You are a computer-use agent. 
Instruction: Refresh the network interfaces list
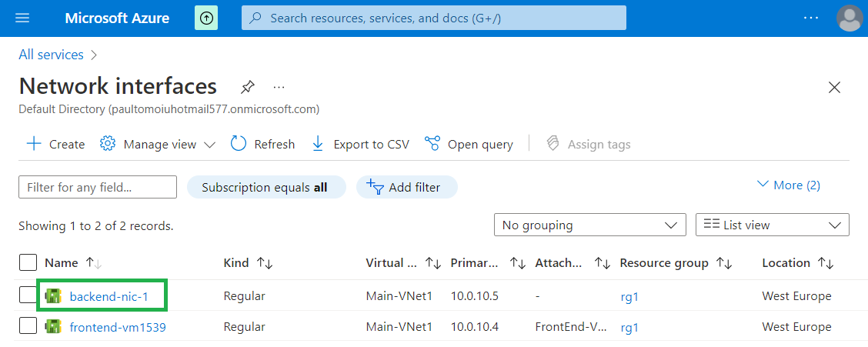(x=262, y=144)
